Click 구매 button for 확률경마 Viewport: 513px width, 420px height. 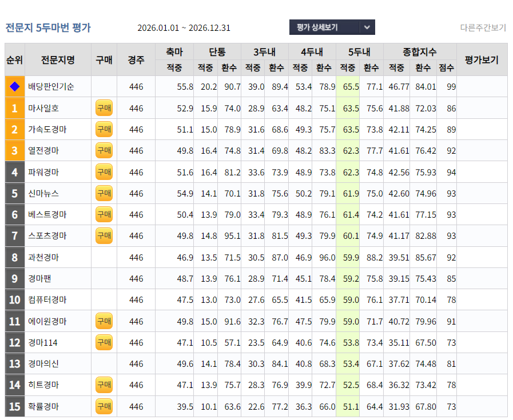pyautogui.click(x=104, y=407)
